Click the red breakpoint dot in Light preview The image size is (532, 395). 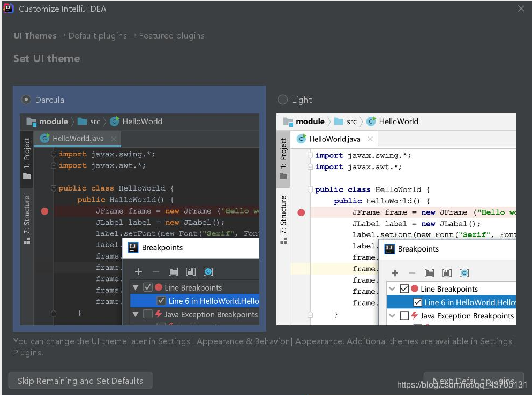301,212
